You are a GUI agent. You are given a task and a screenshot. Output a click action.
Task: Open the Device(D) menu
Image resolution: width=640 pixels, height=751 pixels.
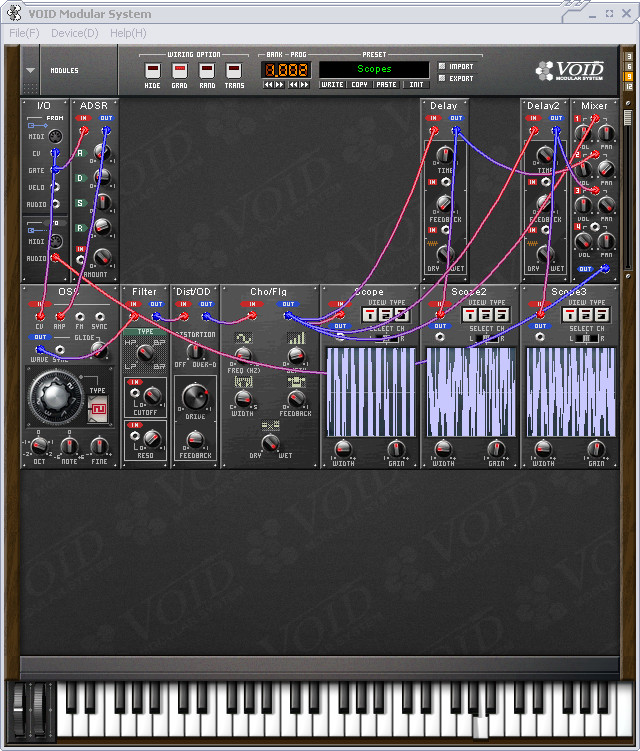click(x=75, y=33)
